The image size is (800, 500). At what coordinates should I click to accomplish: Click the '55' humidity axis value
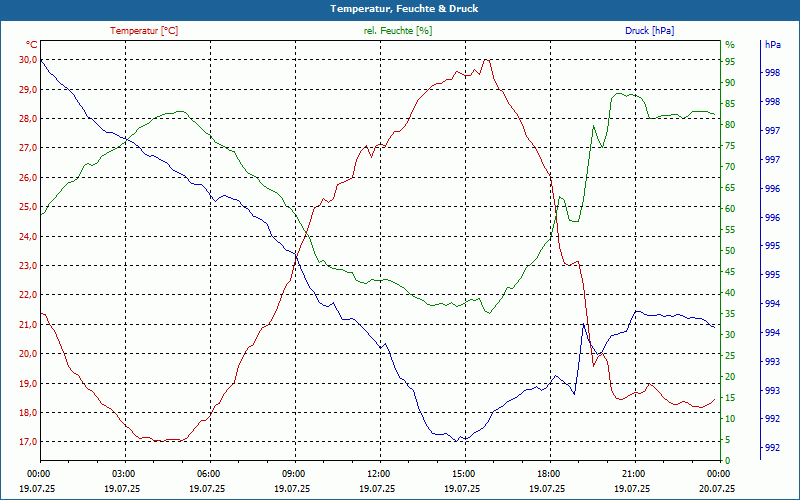(730, 230)
